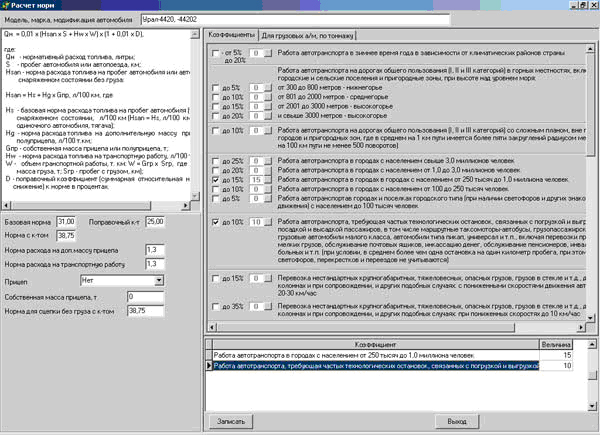This screenshot has height=435, width=600.
Task: Click 'Норма расхода на доп.массу прицепа' field
Action: pos(155,250)
